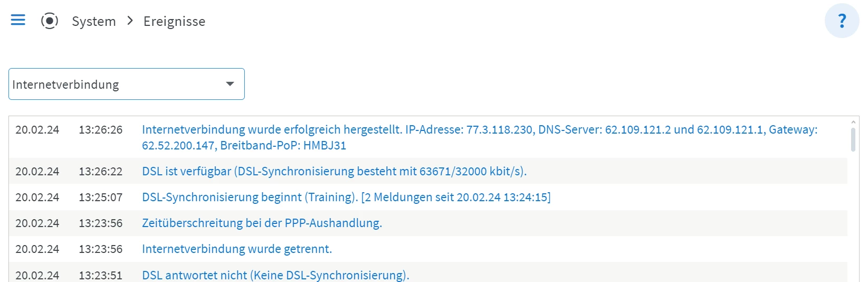Click the scroll-up arrow in event list
This screenshot has height=282, width=868.
click(x=853, y=123)
